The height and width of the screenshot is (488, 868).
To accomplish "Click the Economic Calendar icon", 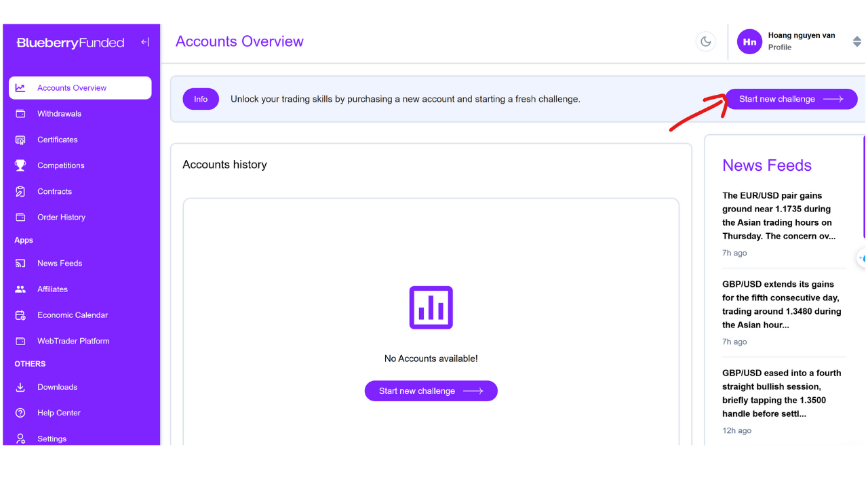I will 20,315.
